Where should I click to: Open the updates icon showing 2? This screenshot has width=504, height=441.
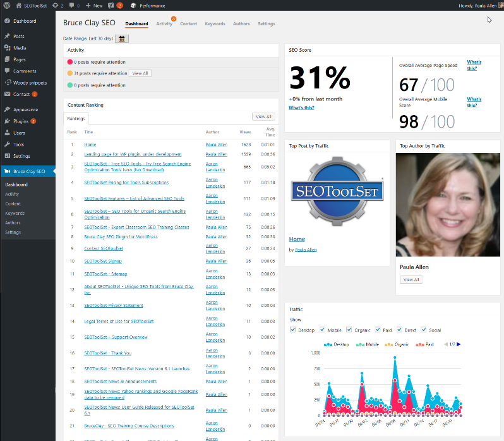coord(56,6)
